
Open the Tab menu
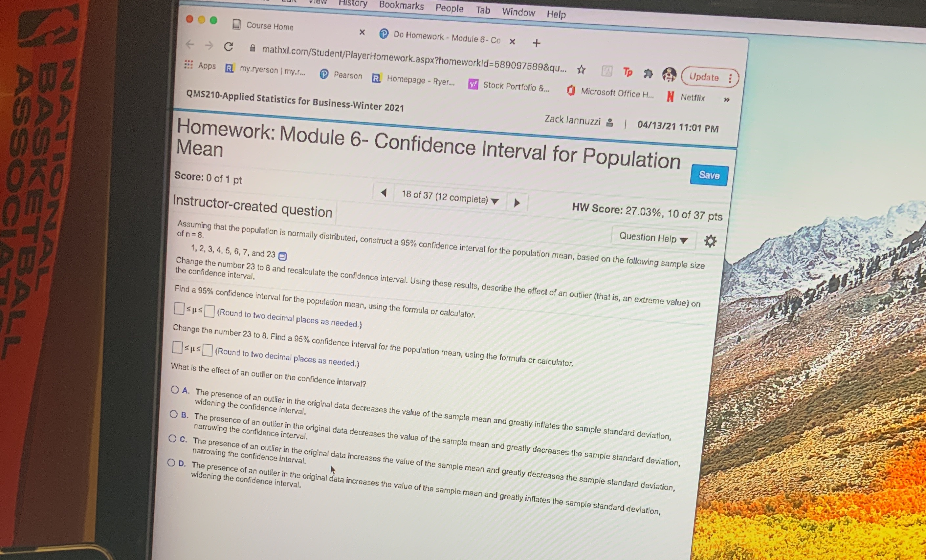(483, 10)
